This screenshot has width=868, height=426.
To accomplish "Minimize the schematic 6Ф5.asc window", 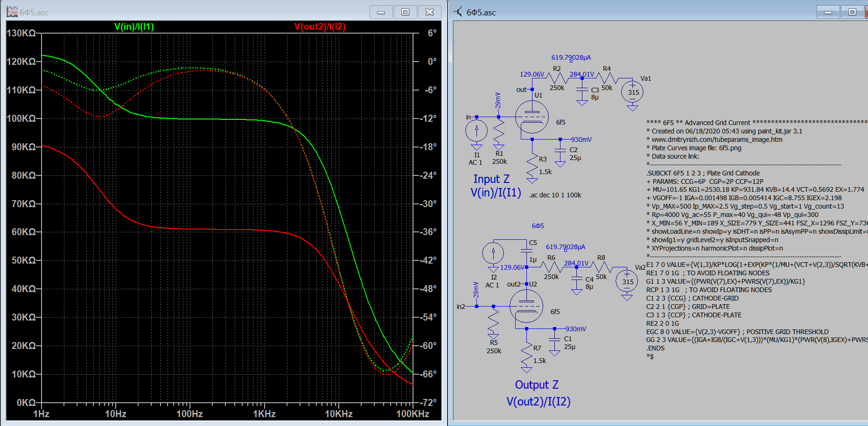I will [x=828, y=12].
